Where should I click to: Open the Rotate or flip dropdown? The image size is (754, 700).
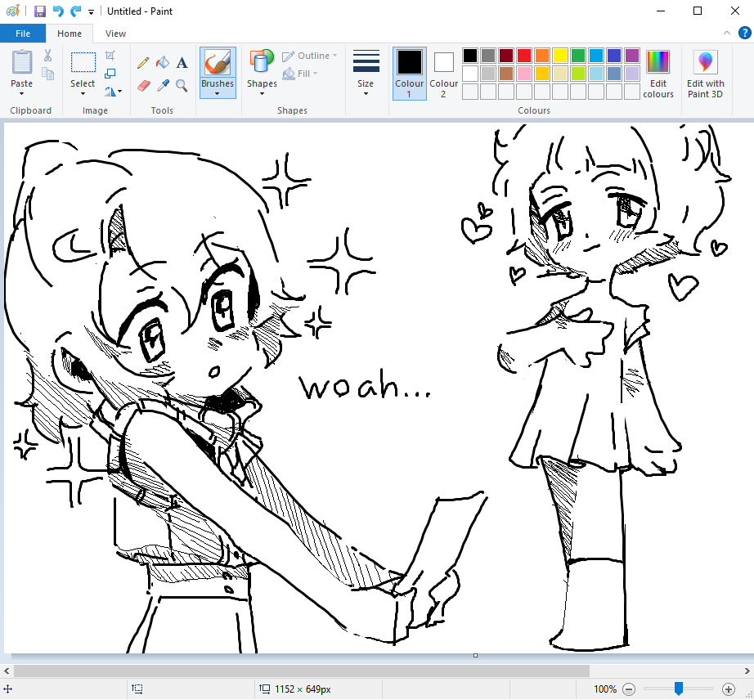tap(113, 92)
